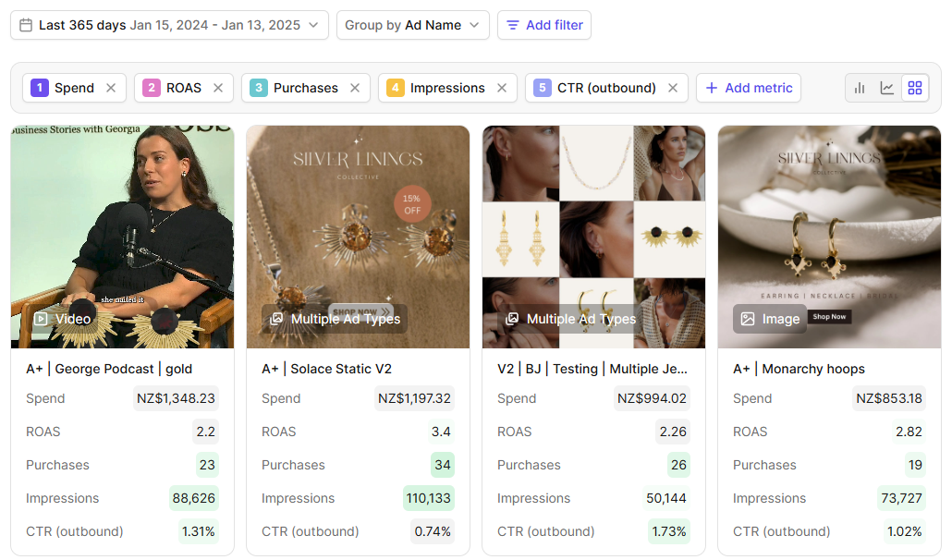Click Multiple Ad Types badge on BJ Testing card
This screenshot has width=952, height=560.
tap(570, 319)
